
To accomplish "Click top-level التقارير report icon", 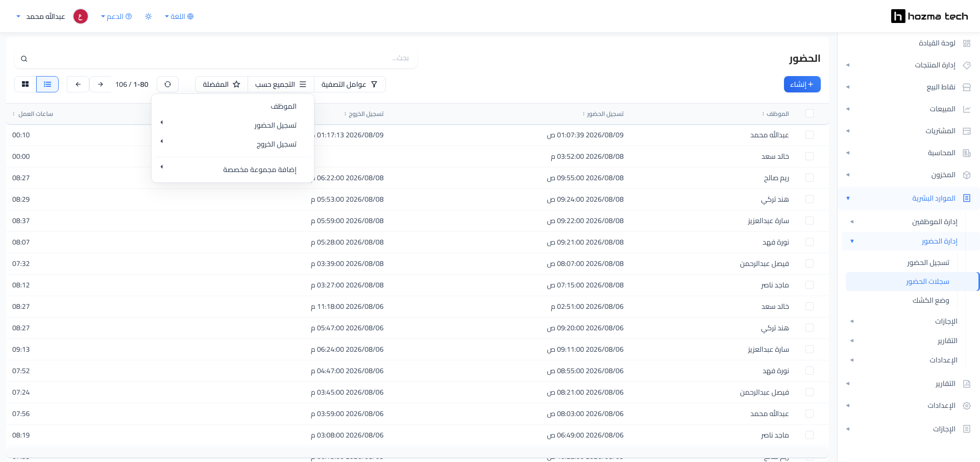I will pos(966,384).
